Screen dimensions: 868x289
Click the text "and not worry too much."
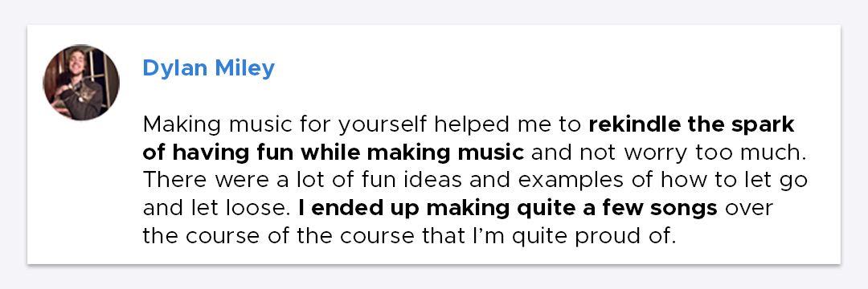tap(669, 153)
